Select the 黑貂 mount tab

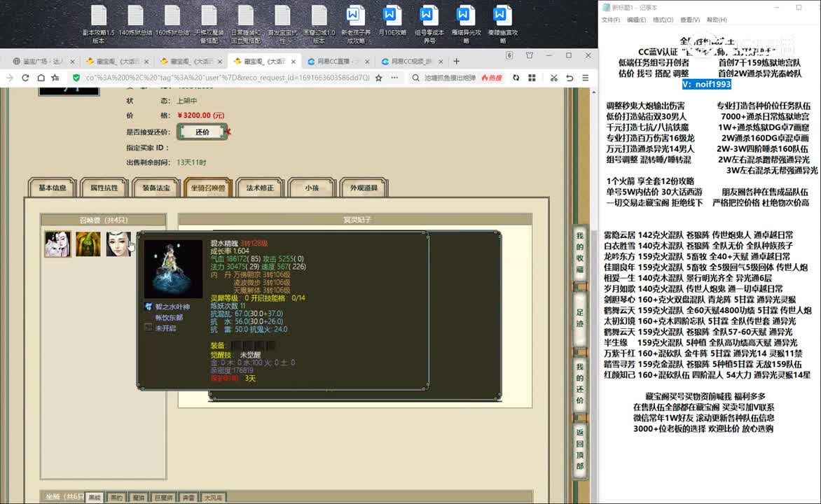[95, 497]
